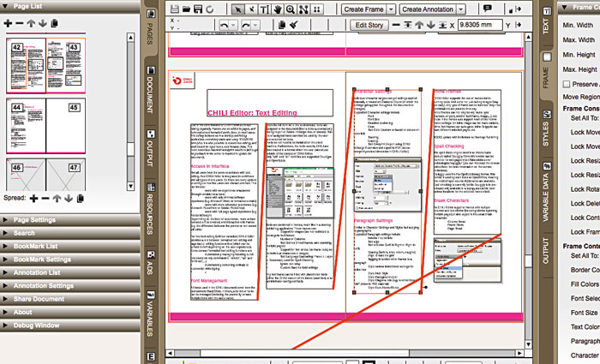
Task: Click the New document icon
Action: tap(175, 9)
